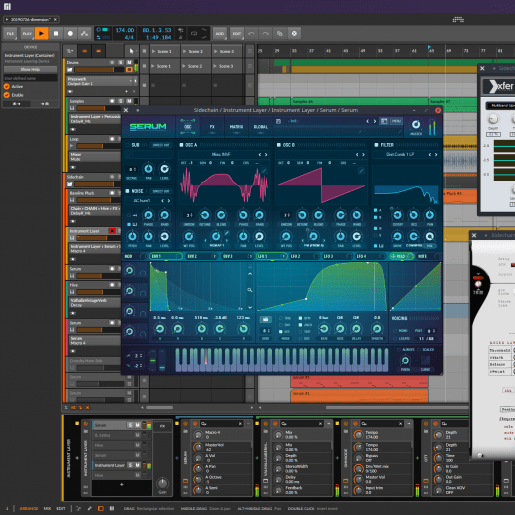Image resolution: width=515 pixels, height=515 pixels.
Task: Toggle the NOISE oscillator switch
Action: tap(127, 191)
